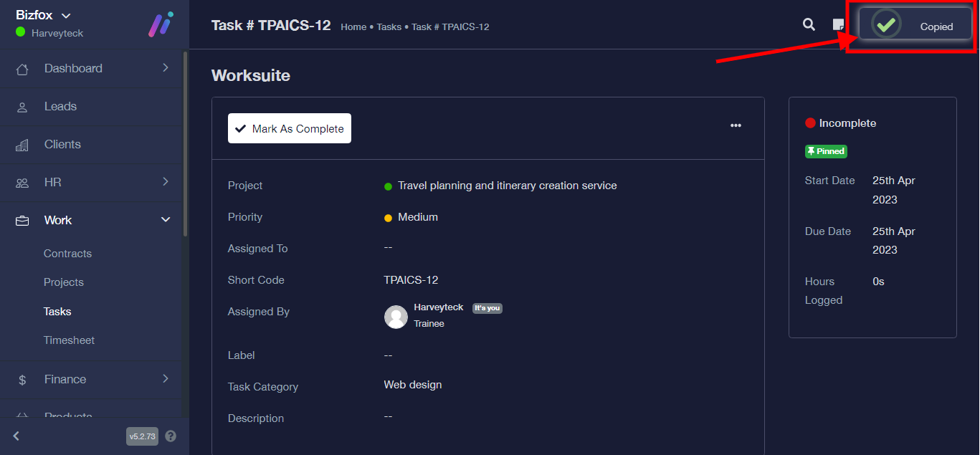Open Timesheet in the Work submenu

(x=69, y=340)
